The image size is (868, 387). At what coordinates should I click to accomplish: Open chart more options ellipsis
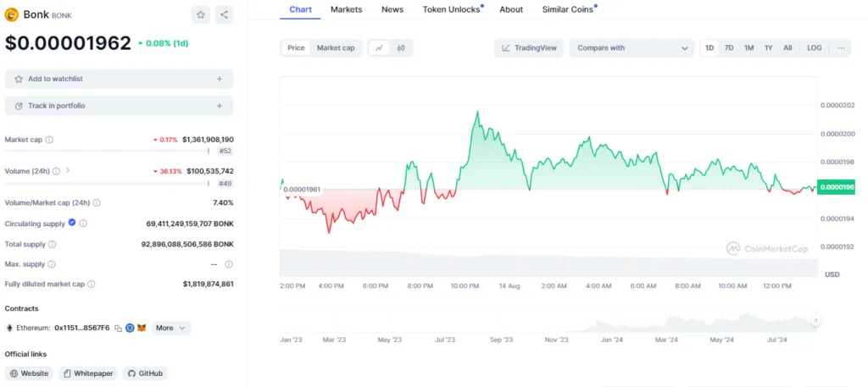click(x=841, y=48)
